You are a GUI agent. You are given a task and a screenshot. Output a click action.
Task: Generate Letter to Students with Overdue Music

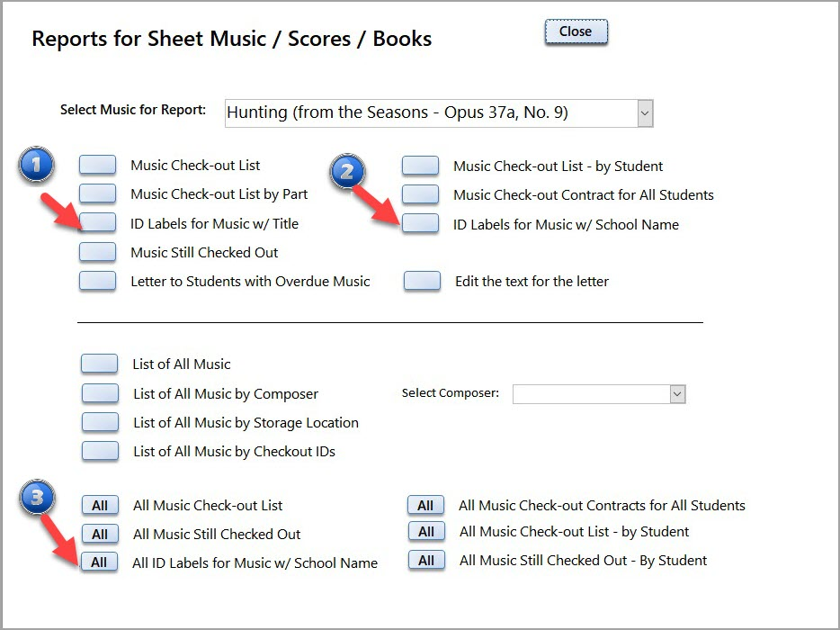97,281
